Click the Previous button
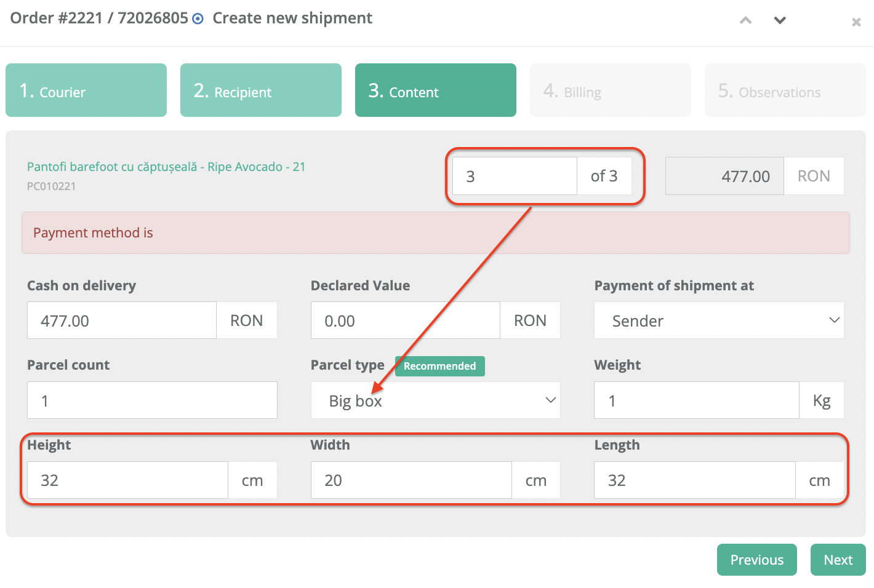 coord(757,560)
